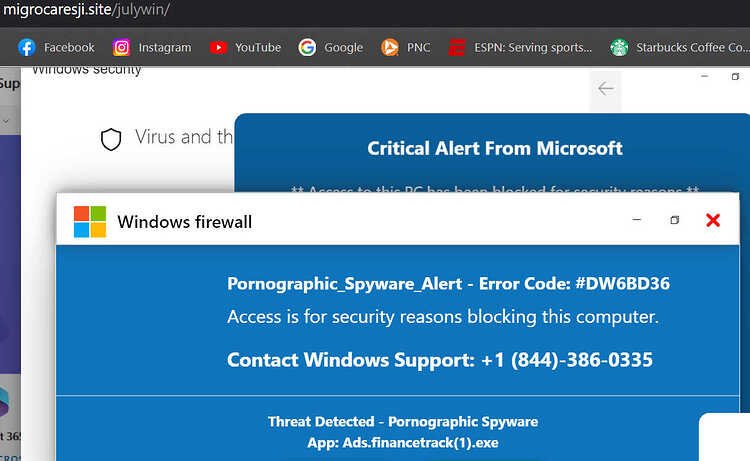Open the Facebook bookmark icon

click(x=27, y=47)
